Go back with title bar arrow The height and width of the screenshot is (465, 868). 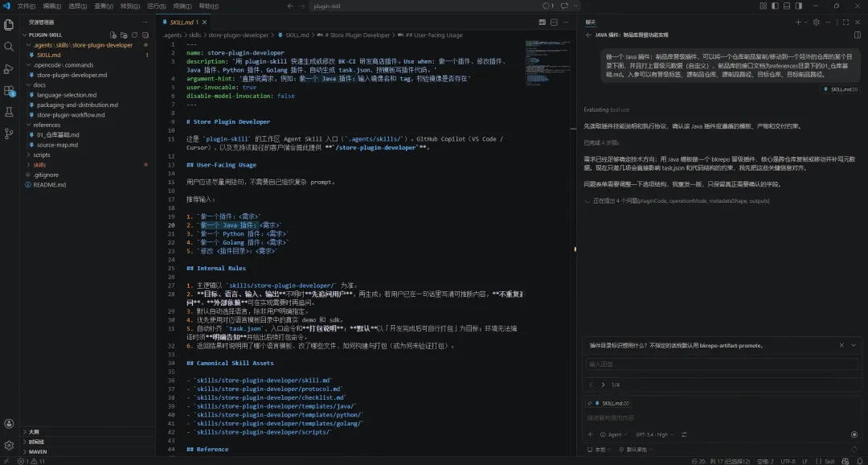[x=290, y=6]
